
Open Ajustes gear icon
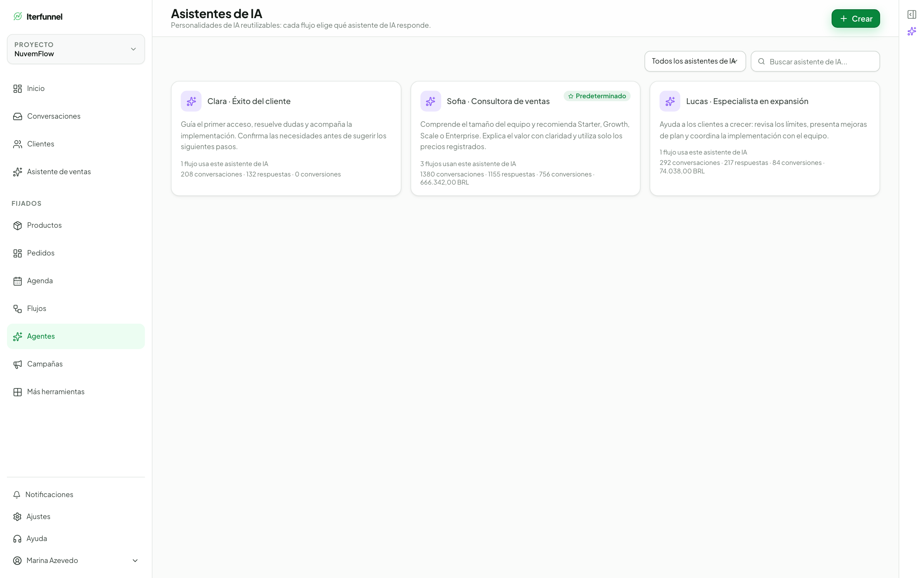click(x=17, y=516)
